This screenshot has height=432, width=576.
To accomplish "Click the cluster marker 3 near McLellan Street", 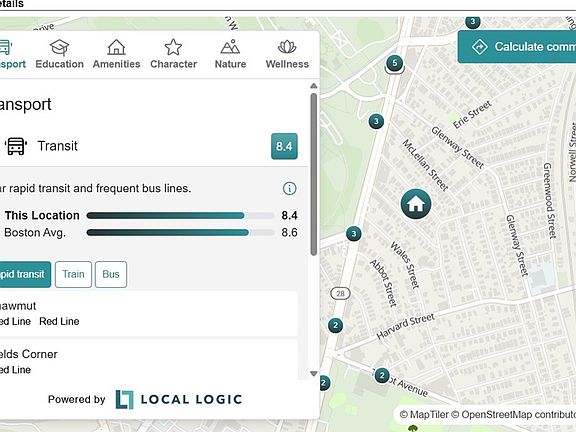I will [x=376, y=121].
